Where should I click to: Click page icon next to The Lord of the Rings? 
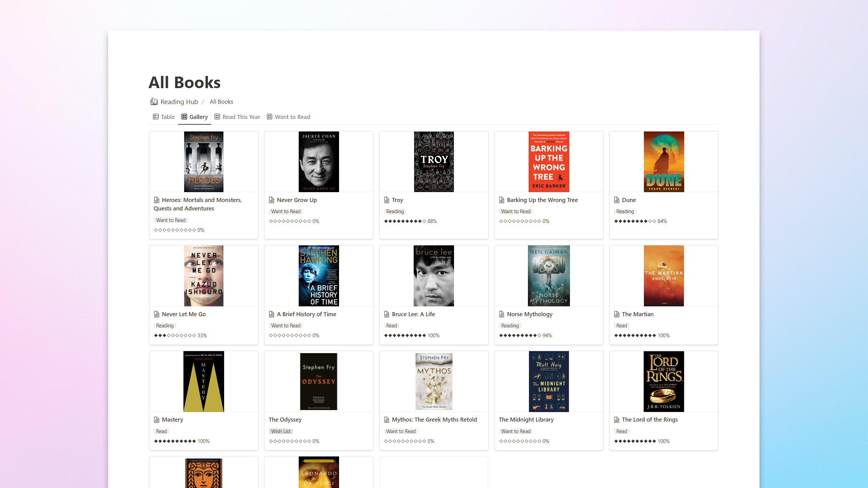click(617, 420)
